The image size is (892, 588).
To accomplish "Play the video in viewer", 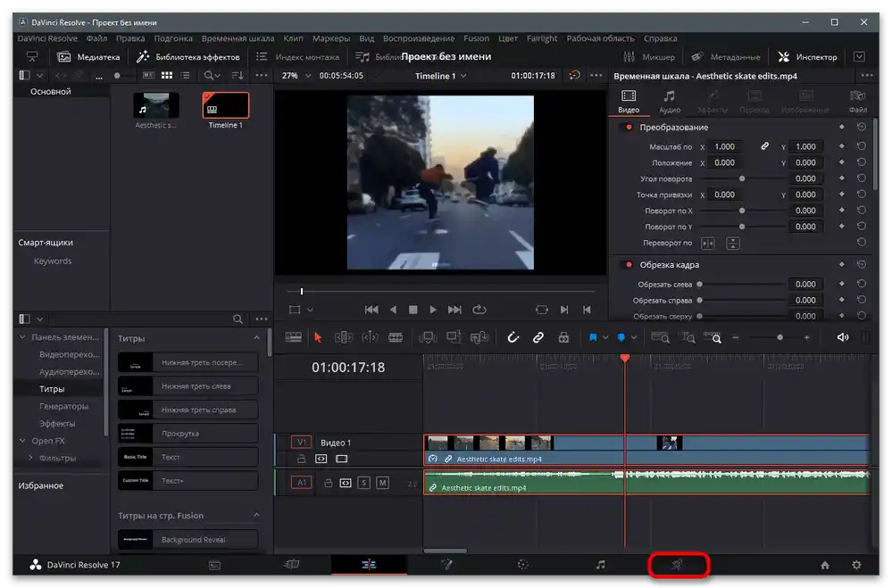I will (x=433, y=310).
